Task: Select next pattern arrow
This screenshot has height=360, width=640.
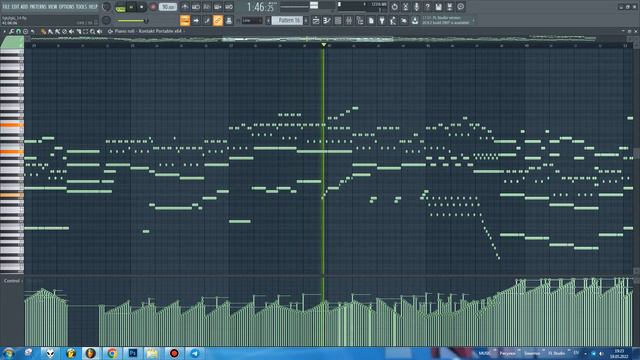Action: tap(306, 20)
